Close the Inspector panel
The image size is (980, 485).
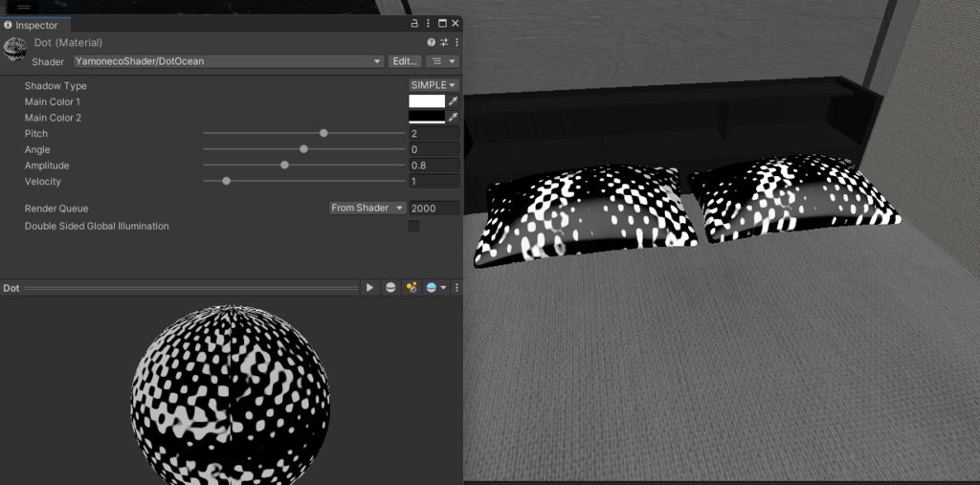point(455,24)
